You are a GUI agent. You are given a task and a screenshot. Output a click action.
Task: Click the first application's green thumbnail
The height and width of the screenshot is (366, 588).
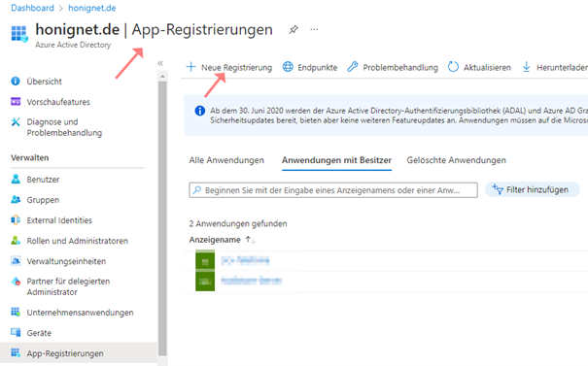point(205,260)
